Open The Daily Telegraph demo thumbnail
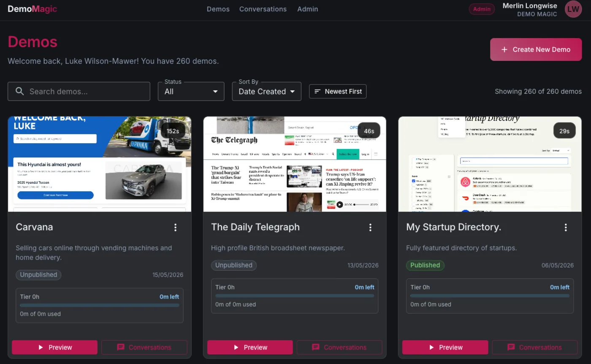Screen dimensions: 591x364 pos(295,164)
